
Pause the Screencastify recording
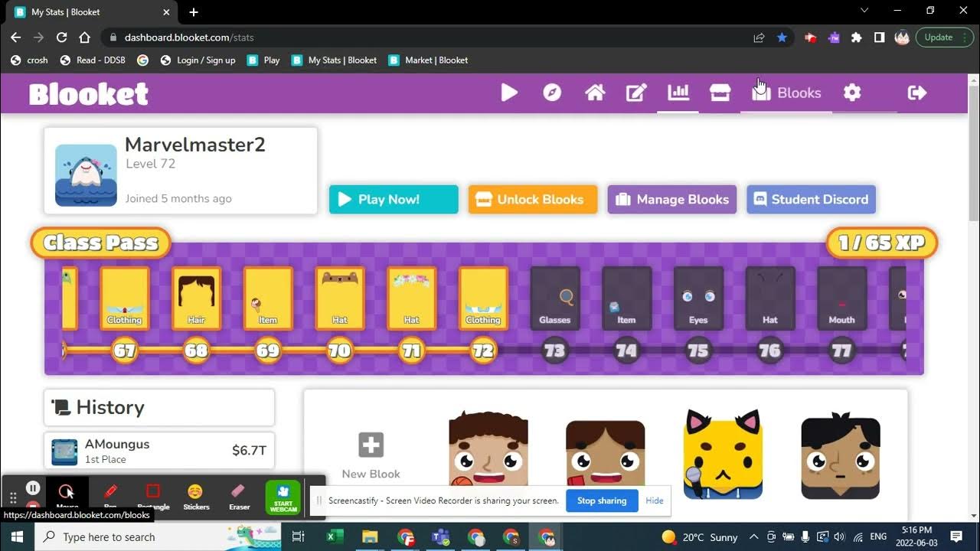pyautogui.click(x=33, y=487)
